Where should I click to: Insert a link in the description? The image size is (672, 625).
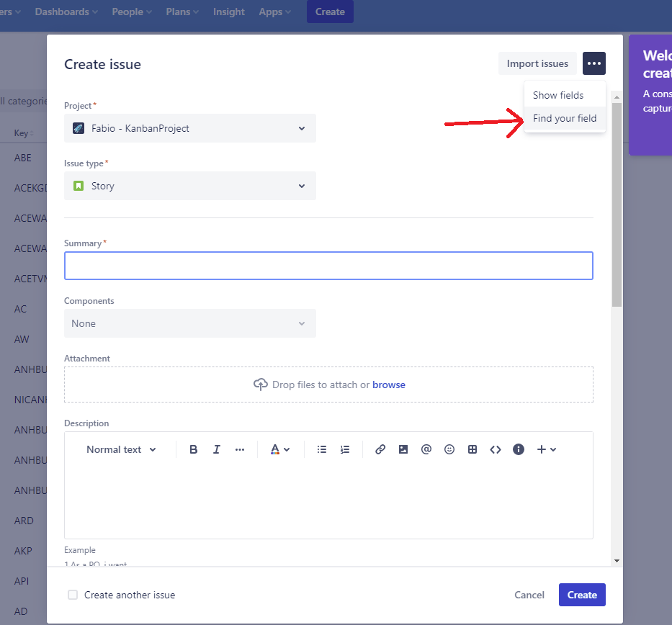[380, 449]
